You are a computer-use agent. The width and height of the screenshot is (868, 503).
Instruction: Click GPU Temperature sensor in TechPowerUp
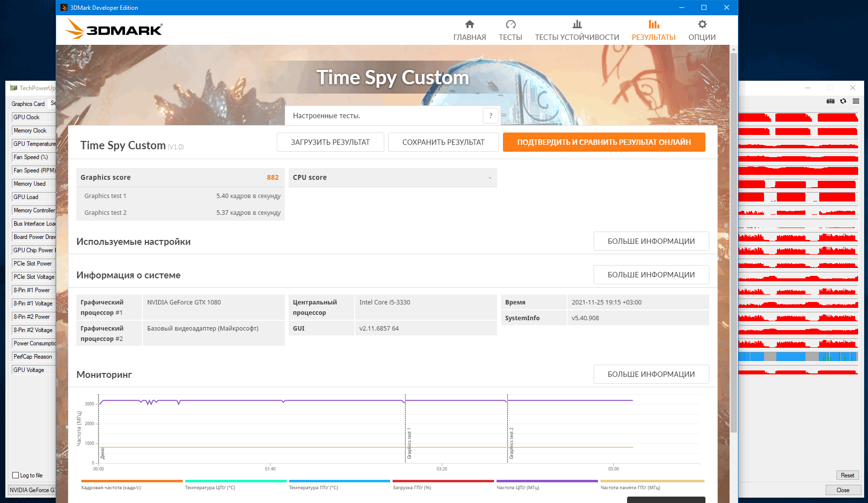click(x=33, y=144)
